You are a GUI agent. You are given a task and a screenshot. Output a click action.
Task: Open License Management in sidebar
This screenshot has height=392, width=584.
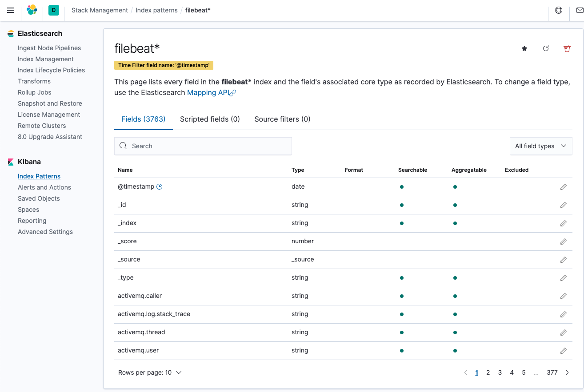click(49, 115)
